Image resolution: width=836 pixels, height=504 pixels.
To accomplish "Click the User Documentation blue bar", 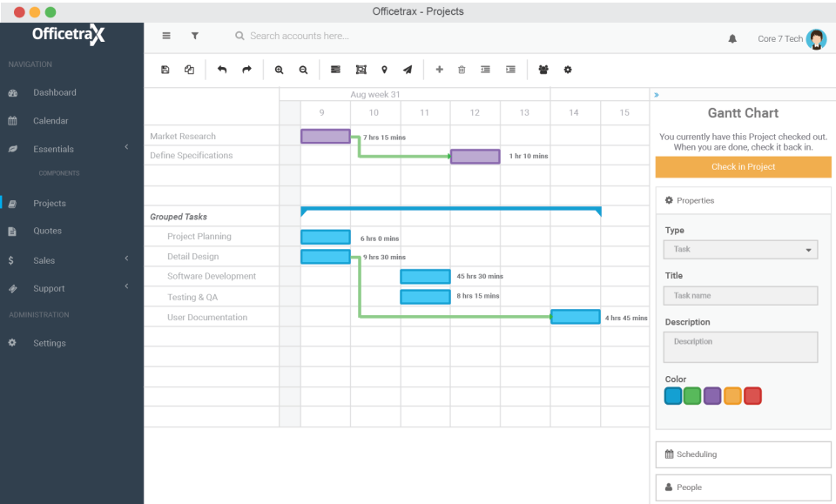I will point(576,317).
